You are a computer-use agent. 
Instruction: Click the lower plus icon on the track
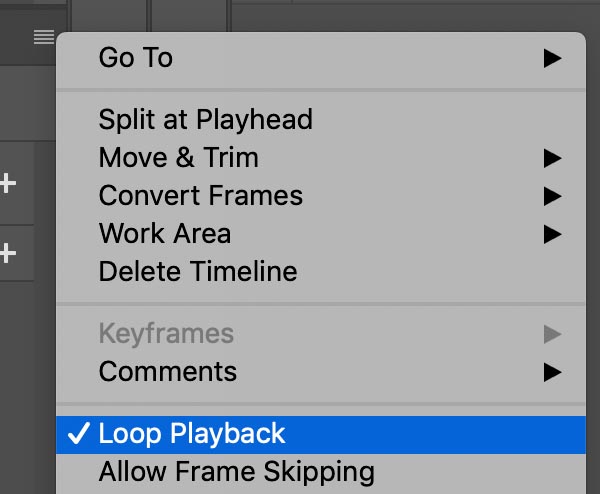8,253
